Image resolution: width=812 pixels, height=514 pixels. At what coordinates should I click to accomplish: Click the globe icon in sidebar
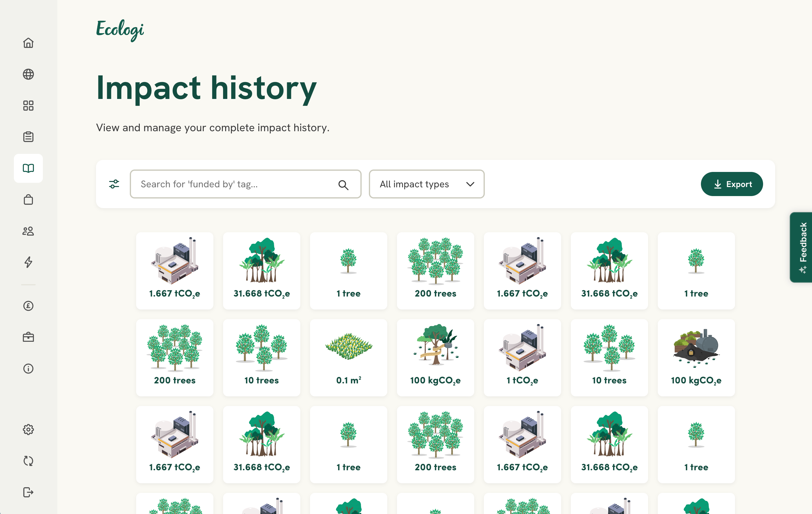click(x=28, y=74)
